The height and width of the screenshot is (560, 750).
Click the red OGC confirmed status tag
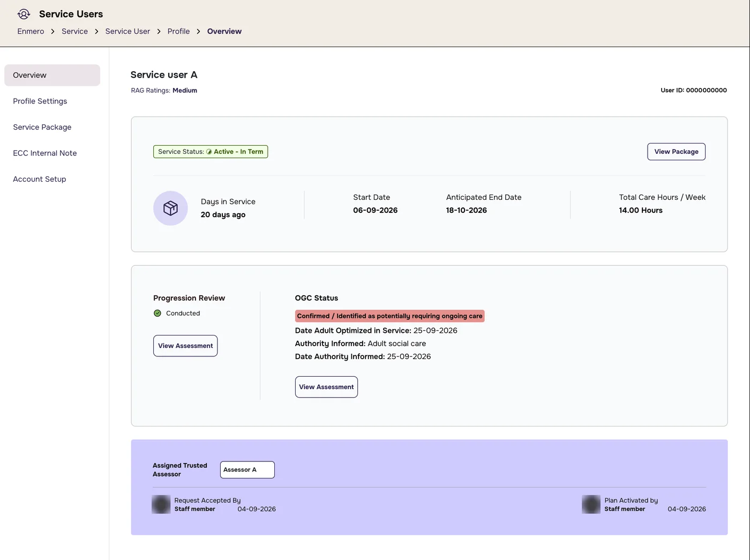click(389, 316)
